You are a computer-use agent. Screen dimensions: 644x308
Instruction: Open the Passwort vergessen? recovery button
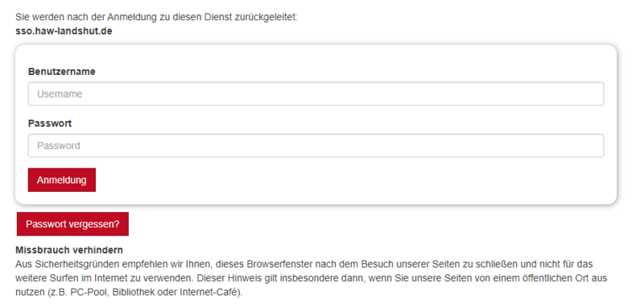[x=72, y=224]
